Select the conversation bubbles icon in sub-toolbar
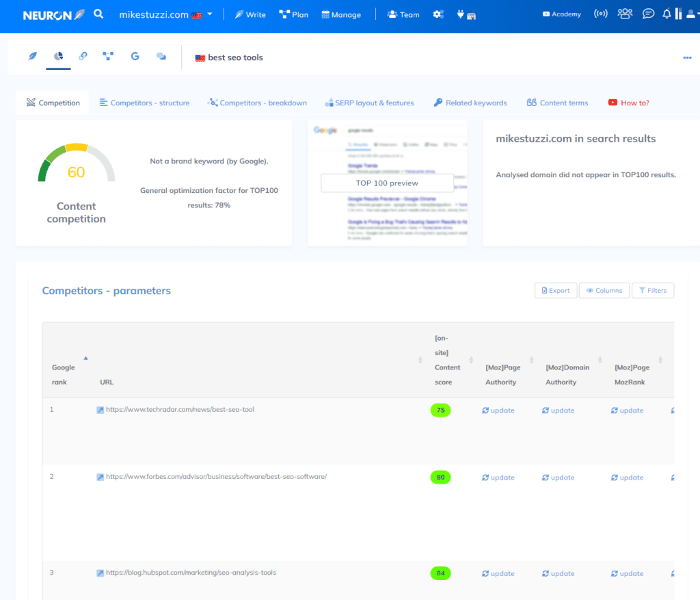The image size is (700, 600). click(x=161, y=56)
